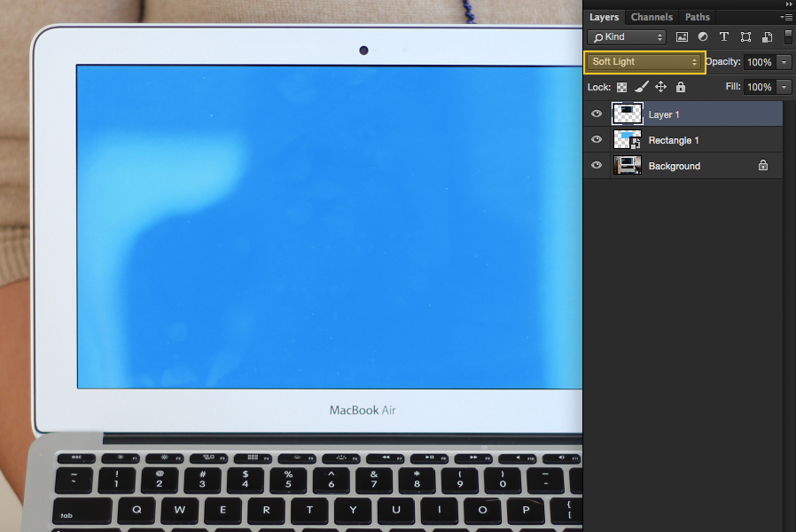The image size is (796, 532).
Task: Filter for smart objects icon
Action: point(767,37)
